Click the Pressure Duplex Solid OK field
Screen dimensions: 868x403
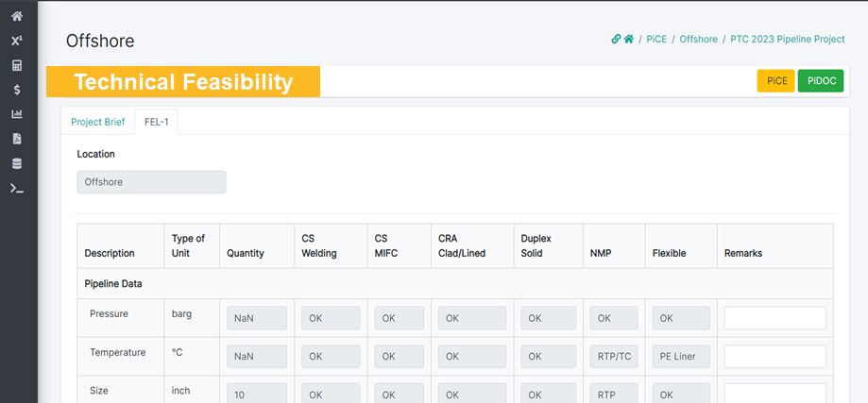548,318
